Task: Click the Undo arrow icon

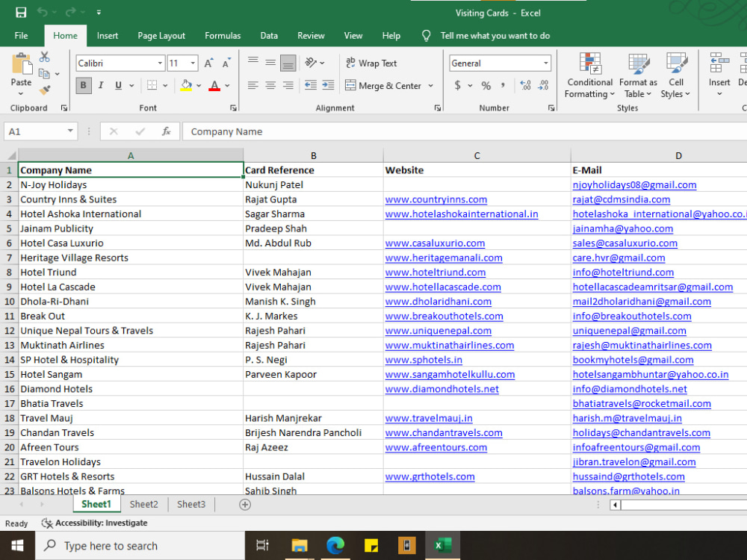Action: point(43,13)
